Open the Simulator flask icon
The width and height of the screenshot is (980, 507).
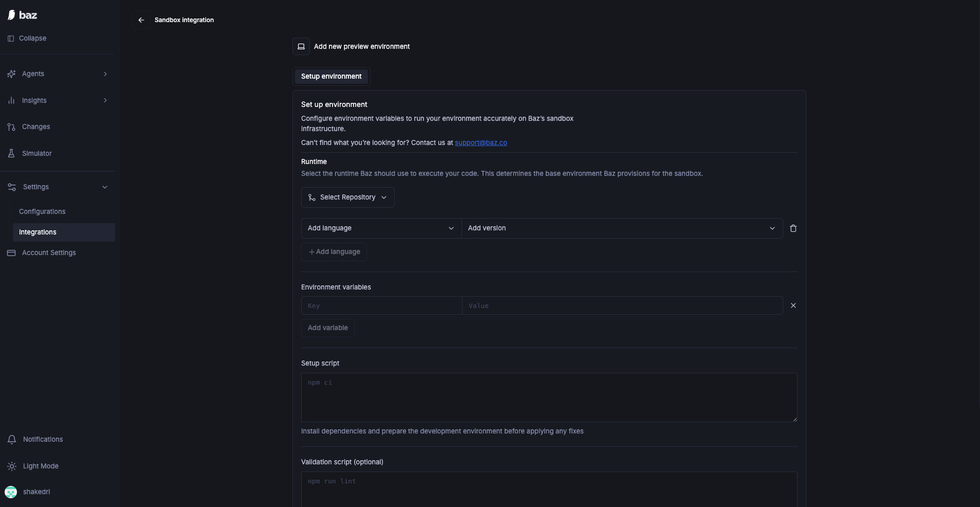tap(11, 153)
